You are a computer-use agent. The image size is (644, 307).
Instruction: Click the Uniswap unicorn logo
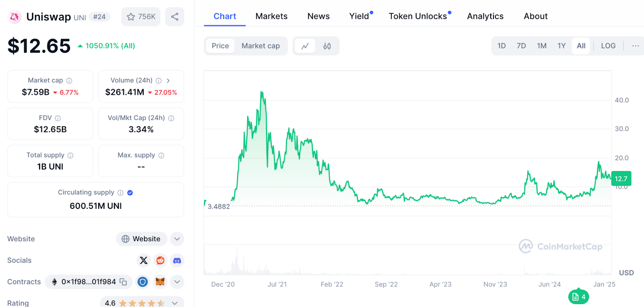click(x=14, y=17)
